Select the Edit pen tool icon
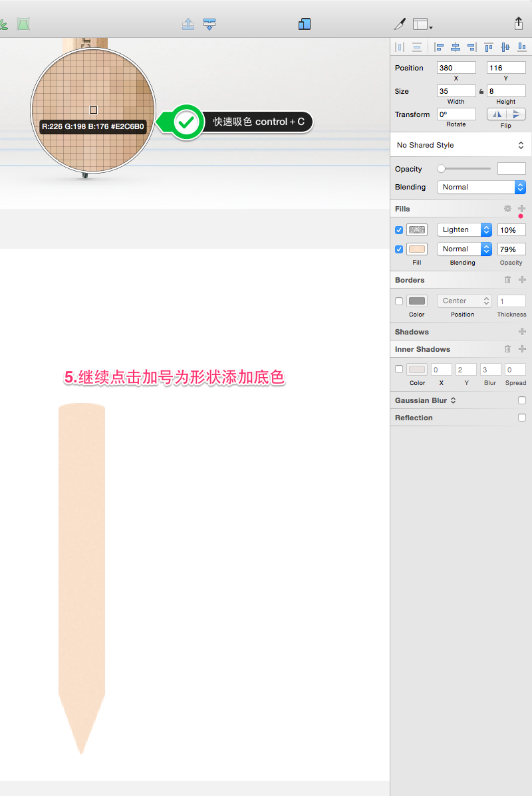 pyautogui.click(x=400, y=24)
